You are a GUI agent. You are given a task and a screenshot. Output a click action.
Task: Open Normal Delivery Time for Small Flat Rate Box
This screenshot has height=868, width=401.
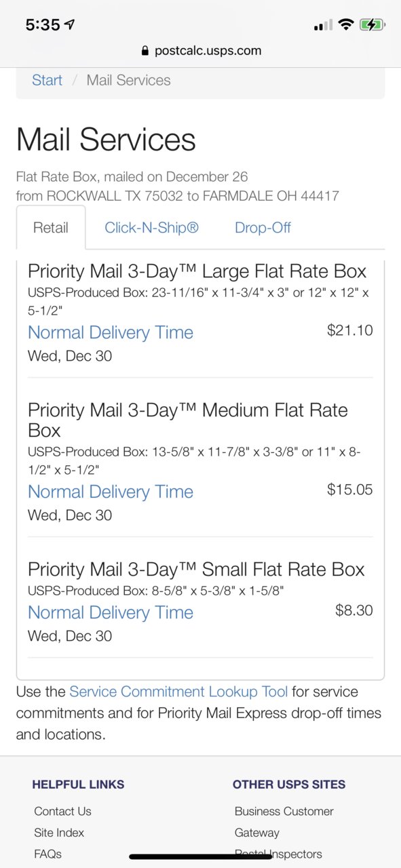click(111, 612)
